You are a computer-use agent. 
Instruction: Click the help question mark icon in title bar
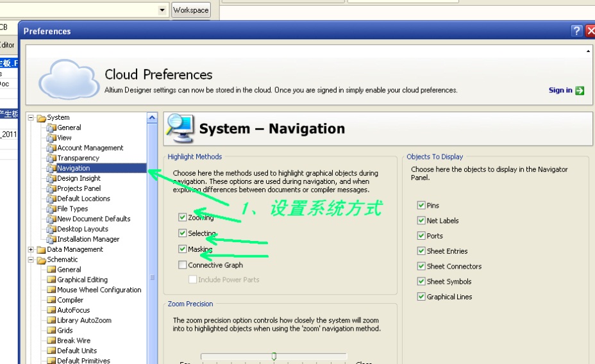pos(576,31)
